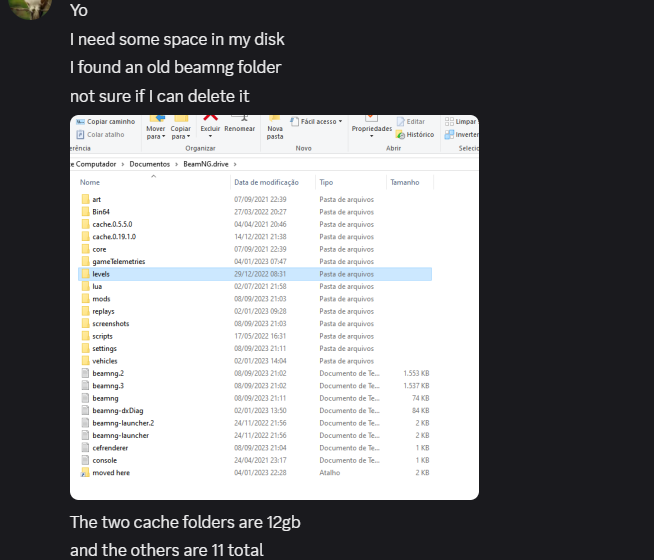This screenshot has height=560, width=654.
Task: Click the Renomear button
Action: tap(239, 128)
